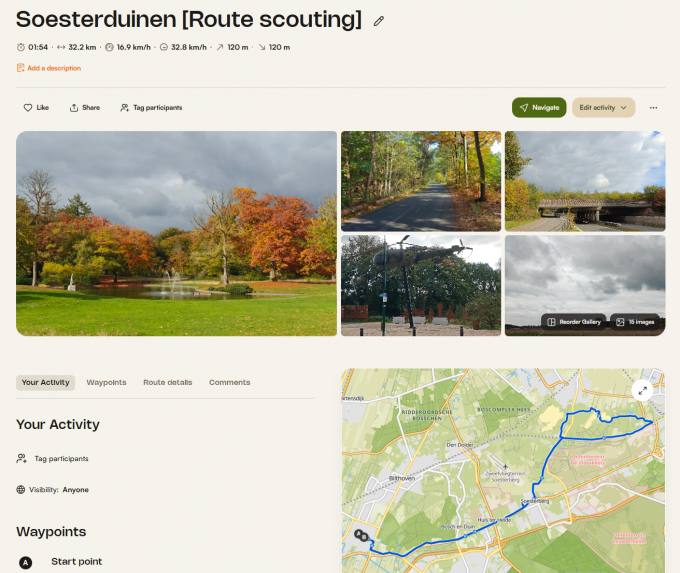The width and height of the screenshot is (680, 573).
Task: Click the heart Like icon
Action: point(28,107)
